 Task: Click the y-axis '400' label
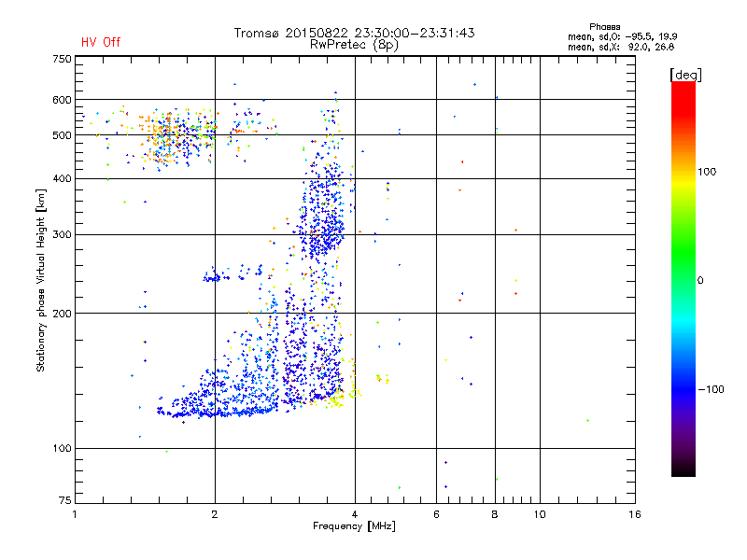[62, 178]
